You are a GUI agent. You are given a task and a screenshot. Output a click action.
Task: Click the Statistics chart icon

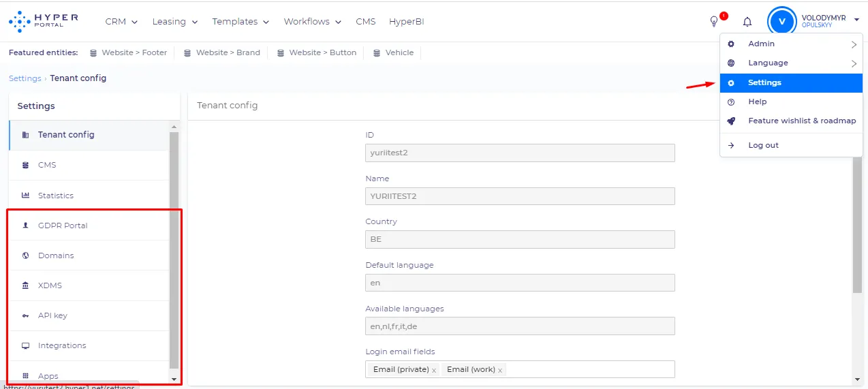click(x=26, y=196)
